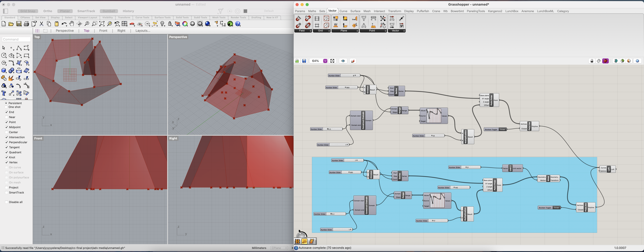Toggle the Perpendicular snap checkbox
This screenshot has height=252, width=644.
(6, 142)
